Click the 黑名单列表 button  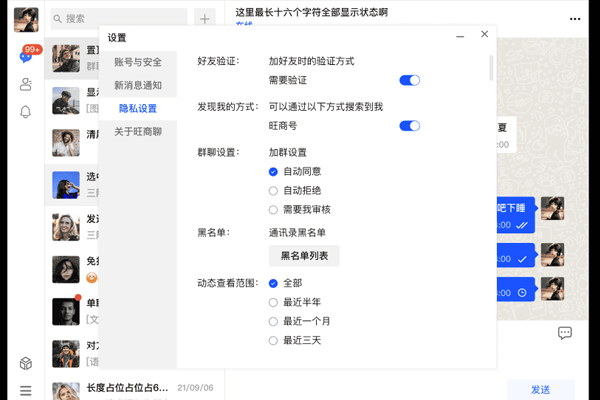click(304, 256)
